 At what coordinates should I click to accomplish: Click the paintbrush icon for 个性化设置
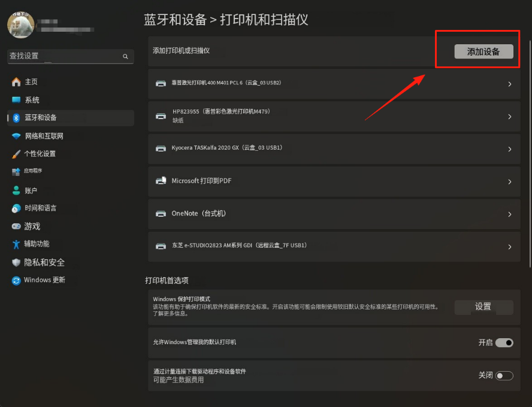tap(16, 154)
